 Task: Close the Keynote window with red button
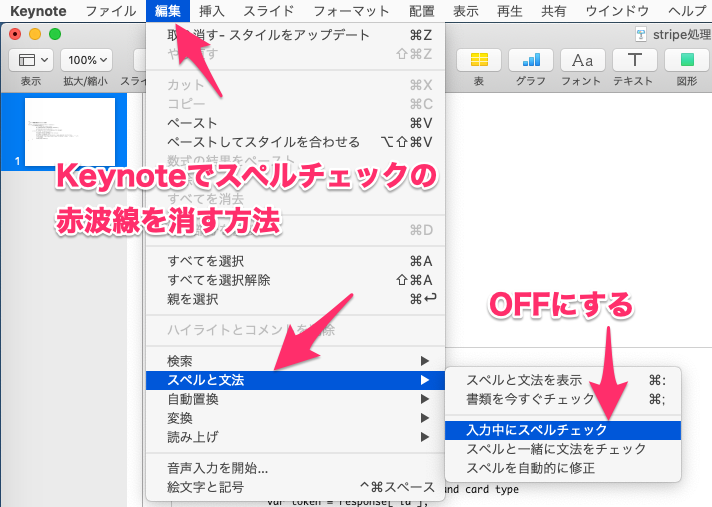coord(15,34)
